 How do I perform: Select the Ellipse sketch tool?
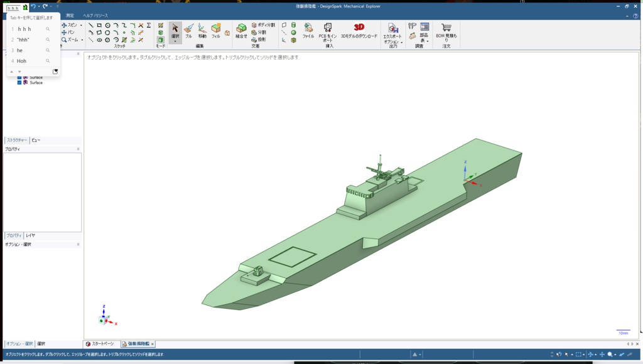point(99,40)
